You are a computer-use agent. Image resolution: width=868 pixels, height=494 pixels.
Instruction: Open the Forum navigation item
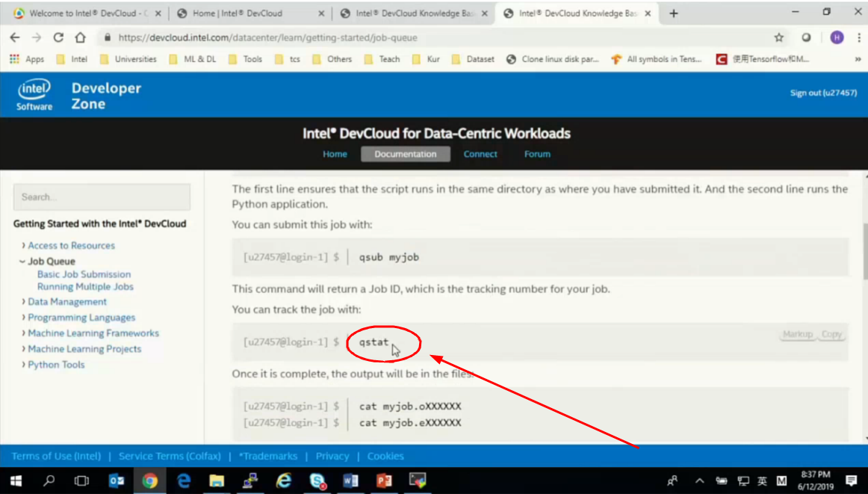click(537, 154)
